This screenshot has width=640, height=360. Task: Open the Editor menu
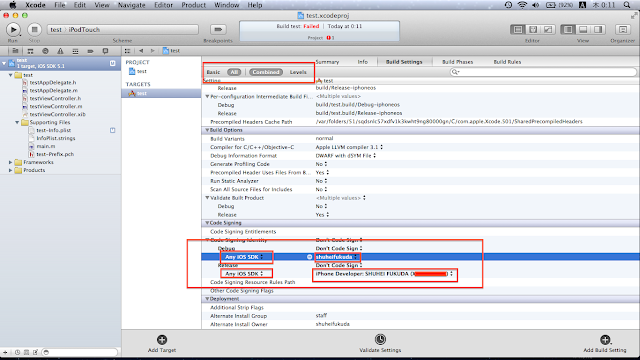coord(163,5)
